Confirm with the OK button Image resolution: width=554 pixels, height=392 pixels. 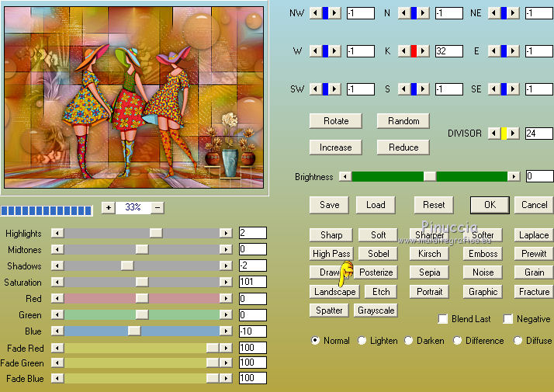coord(490,205)
